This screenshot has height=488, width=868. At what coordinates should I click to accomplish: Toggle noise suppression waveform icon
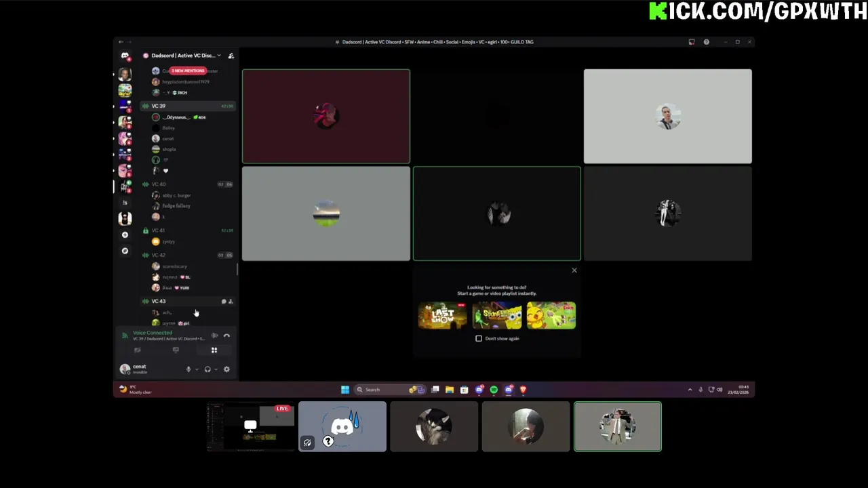point(214,335)
